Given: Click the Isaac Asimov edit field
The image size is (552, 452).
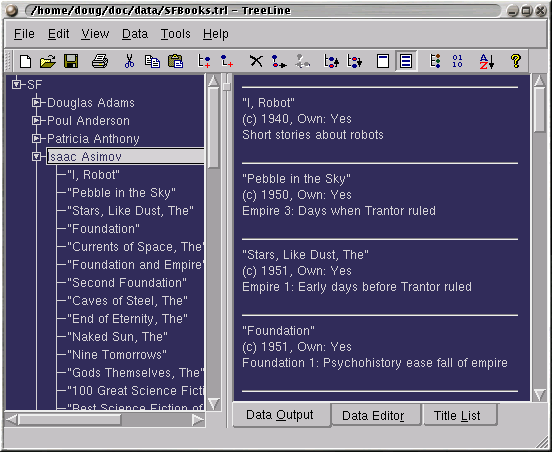Looking at the screenshot, I should [x=125, y=157].
